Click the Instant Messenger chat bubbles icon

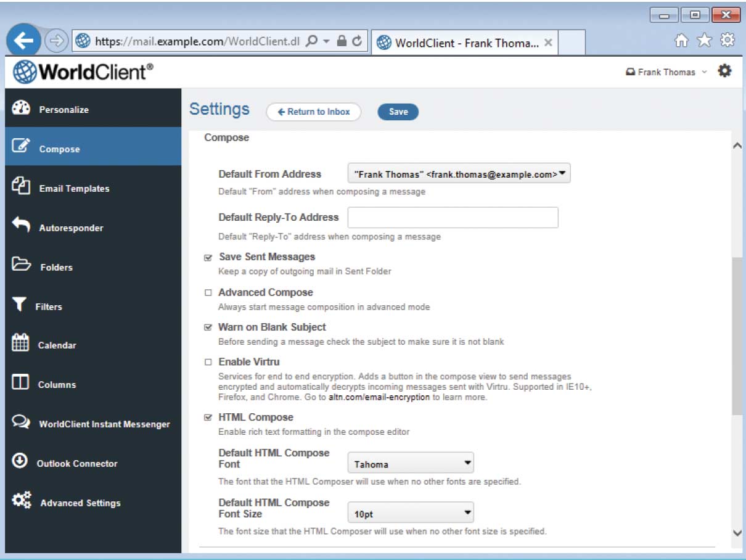(x=21, y=422)
